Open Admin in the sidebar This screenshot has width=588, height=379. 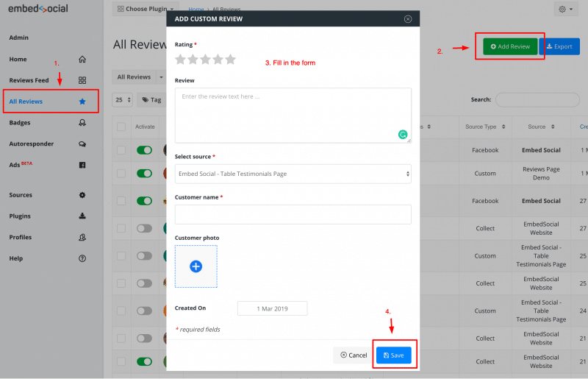pyautogui.click(x=19, y=38)
